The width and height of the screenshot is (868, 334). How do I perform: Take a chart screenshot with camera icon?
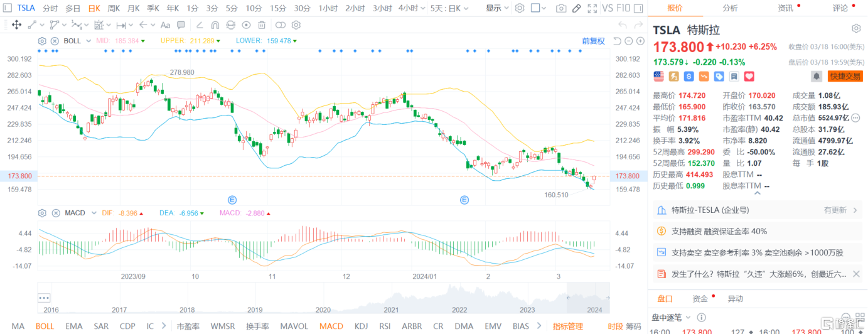tap(561, 8)
